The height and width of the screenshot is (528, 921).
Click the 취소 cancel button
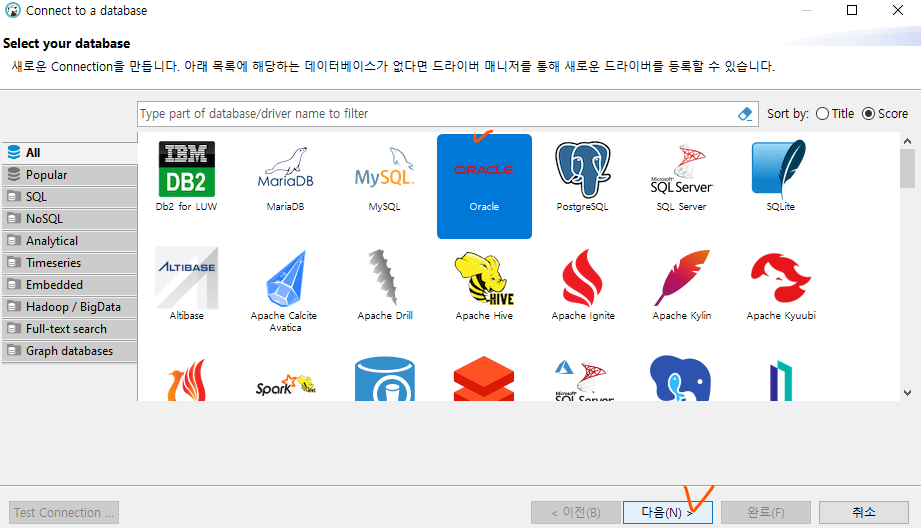pos(864,513)
